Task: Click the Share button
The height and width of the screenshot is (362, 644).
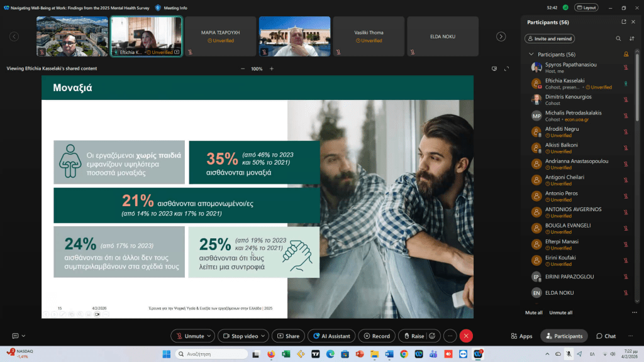Action: tap(288, 336)
